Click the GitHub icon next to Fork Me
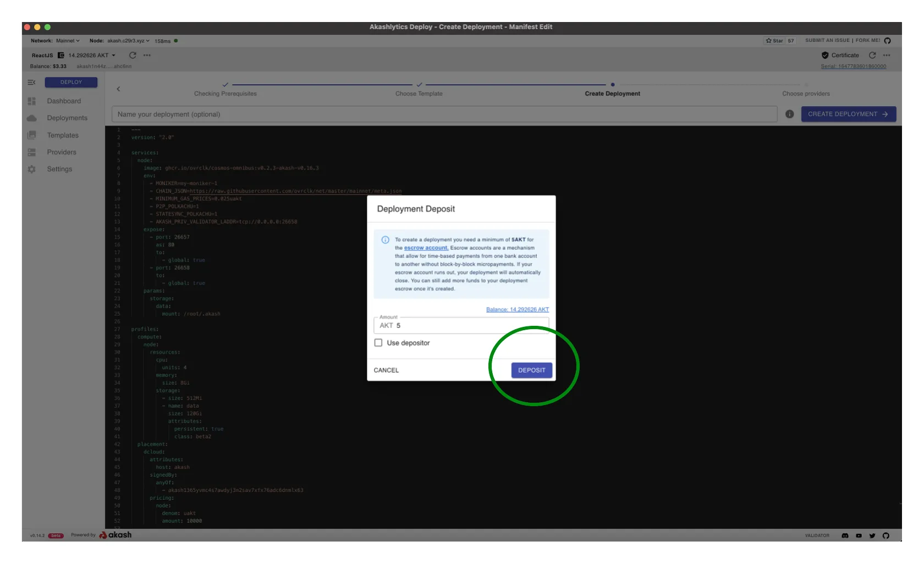 (887, 41)
